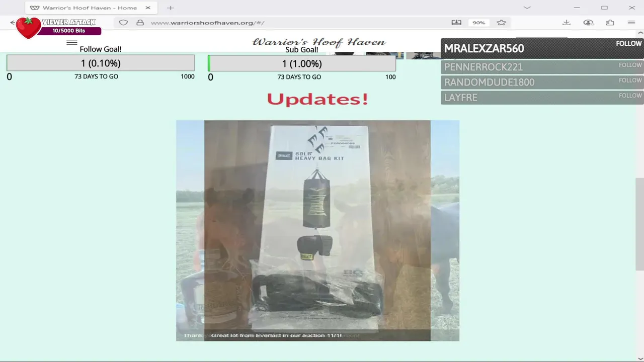
Task: Click the heavy bag kit slideshow image
Action: (317, 230)
